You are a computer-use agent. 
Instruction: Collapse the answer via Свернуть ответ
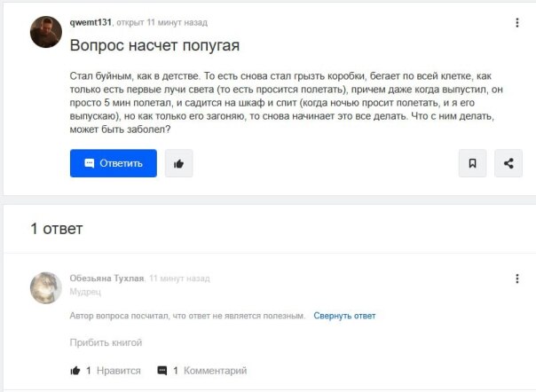click(344, 316)
